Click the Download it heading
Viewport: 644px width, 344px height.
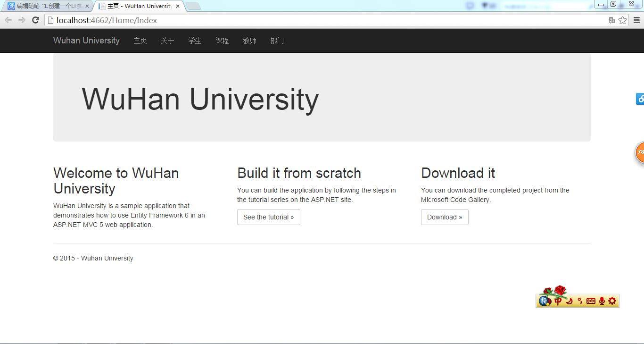pos(458,173)
